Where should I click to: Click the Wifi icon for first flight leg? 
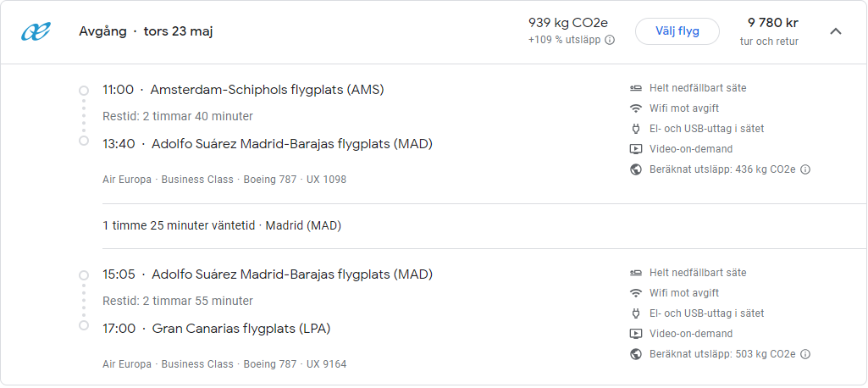click(x=636, y=108)
